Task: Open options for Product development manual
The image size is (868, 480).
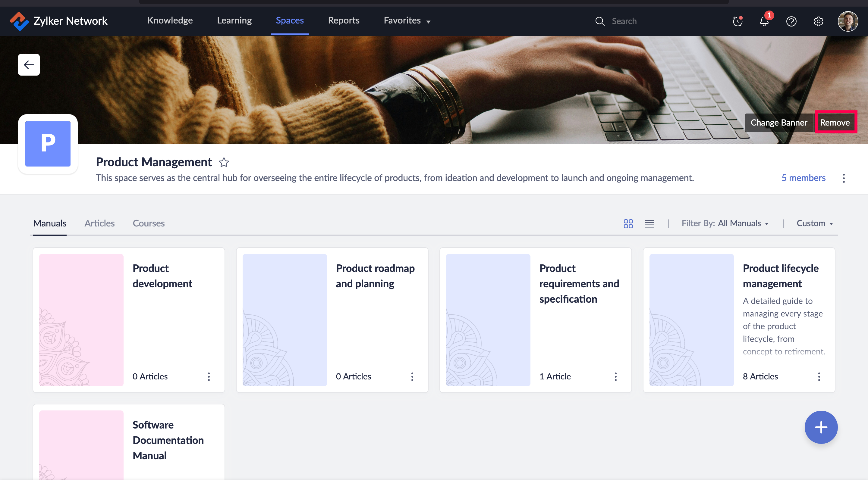Action: point(209,376)
